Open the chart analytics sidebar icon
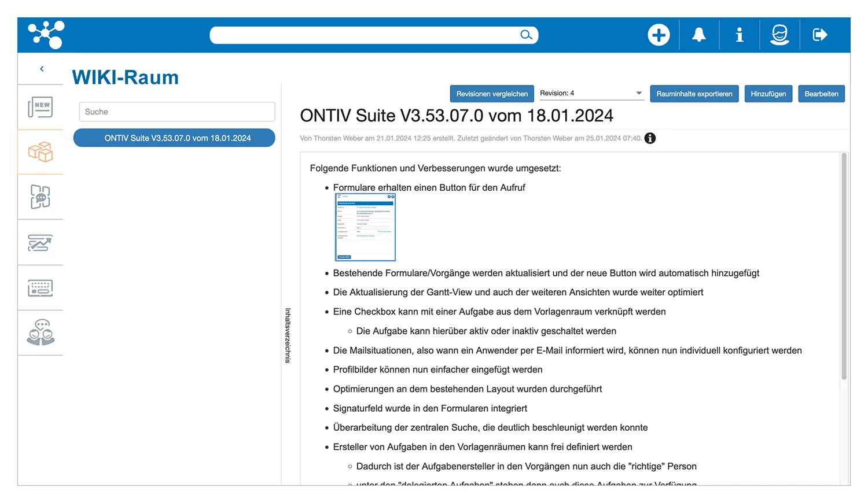 pos(41,243)
